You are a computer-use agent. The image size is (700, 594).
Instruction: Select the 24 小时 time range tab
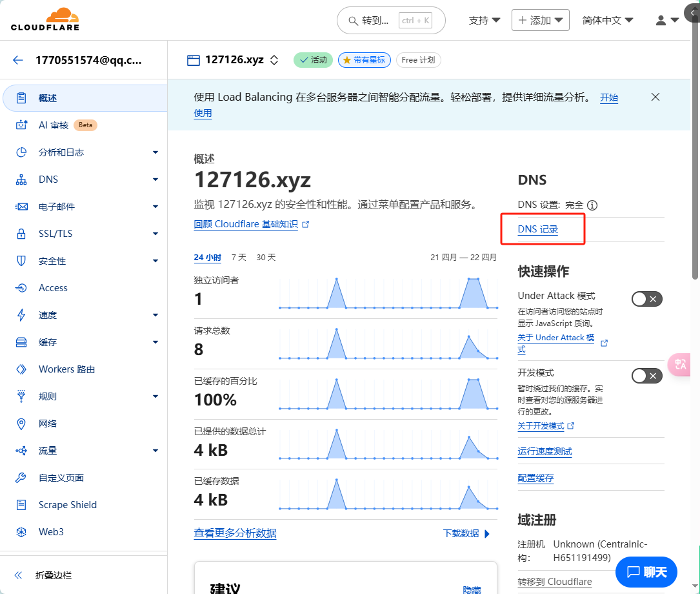pyautogui.click(x=208, y=258)
